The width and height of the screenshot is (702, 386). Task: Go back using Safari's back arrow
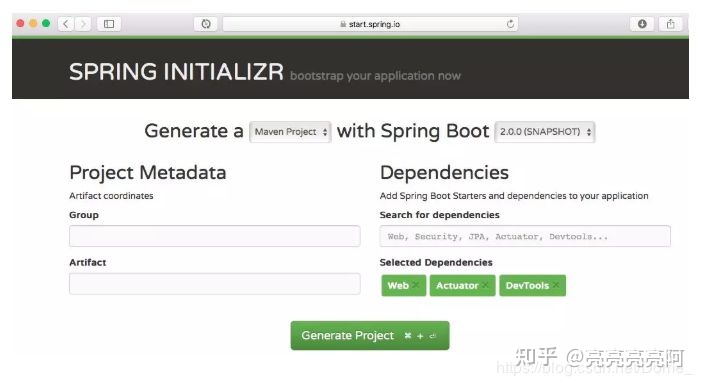tap(66, 24)
